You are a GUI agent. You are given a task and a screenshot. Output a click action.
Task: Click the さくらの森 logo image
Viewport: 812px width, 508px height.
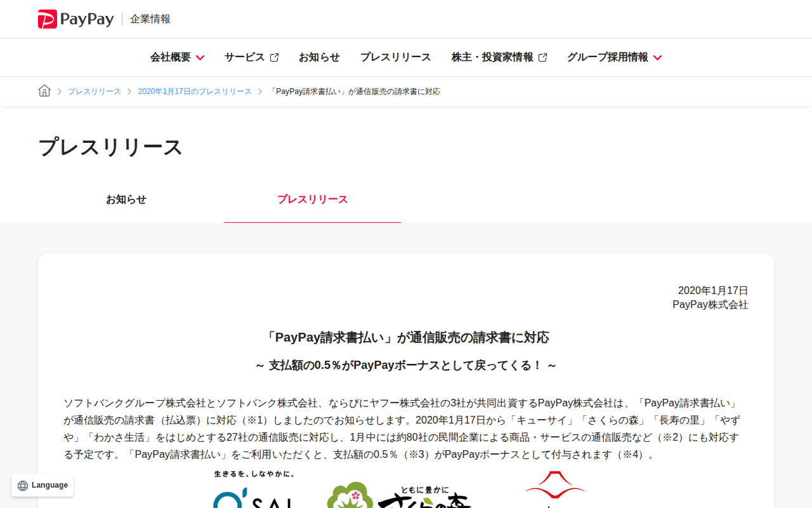point(399,495)
